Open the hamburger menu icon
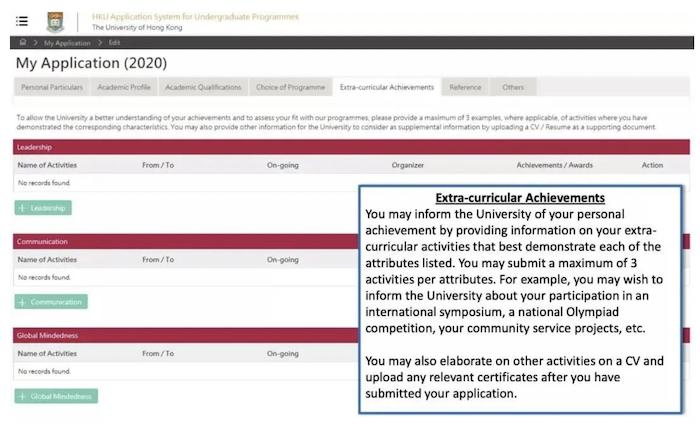 [x=22, y=21]
